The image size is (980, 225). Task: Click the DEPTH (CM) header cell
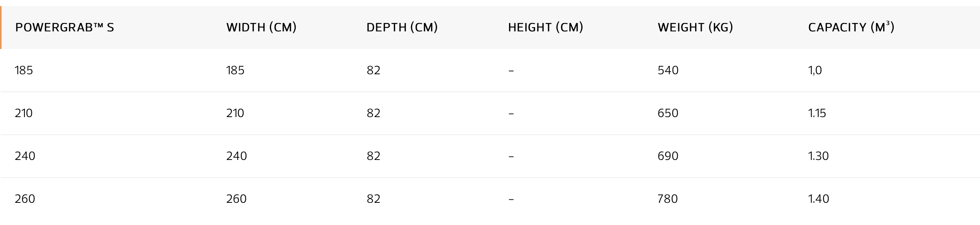(402, 28)
